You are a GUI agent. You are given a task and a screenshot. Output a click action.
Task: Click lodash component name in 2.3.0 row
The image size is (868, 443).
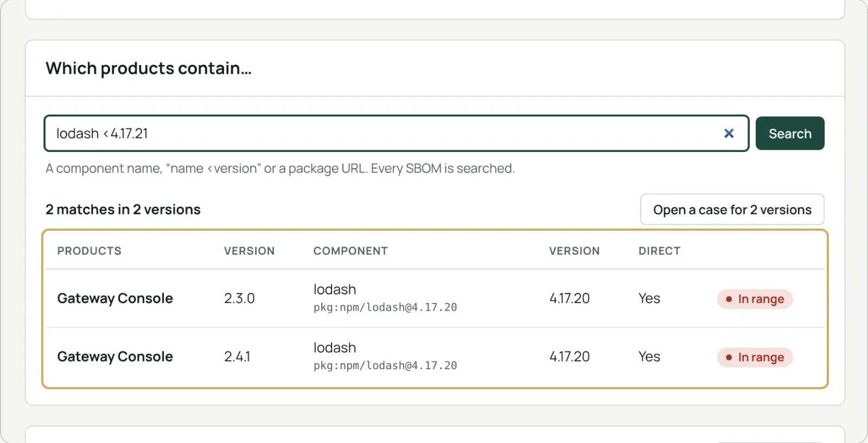335,289
